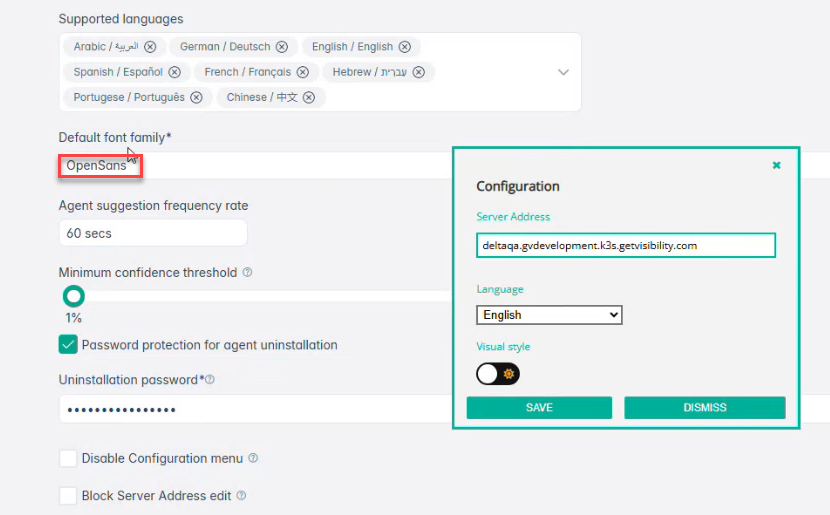The height and width of the screenshot is (515, 830).
Task: Expand the Supported languages dropdown chevron
Action: [563, 72]
